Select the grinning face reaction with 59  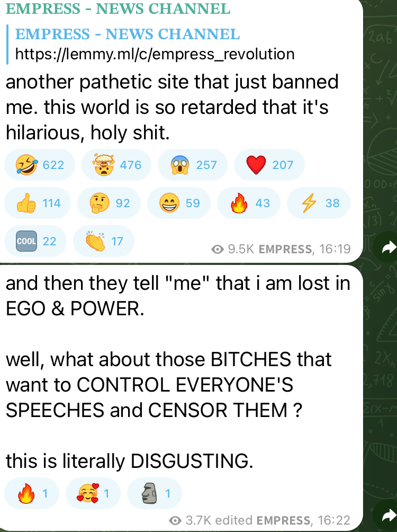179,203
